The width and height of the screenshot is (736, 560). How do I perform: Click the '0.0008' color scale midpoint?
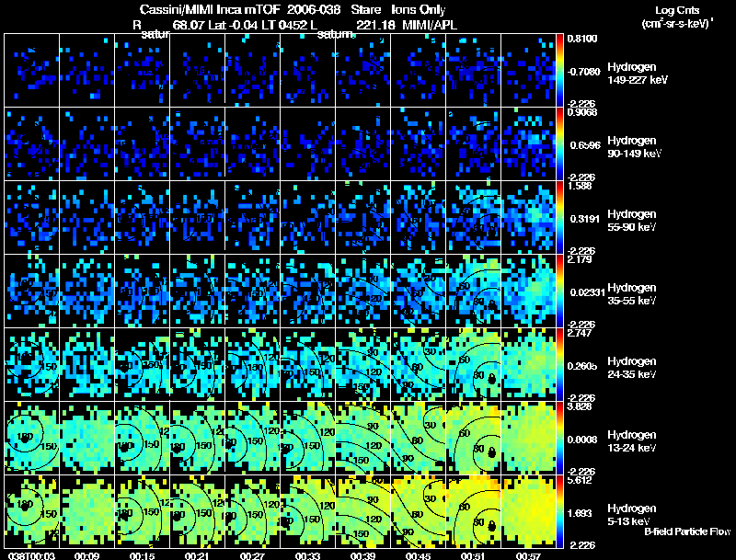click(x=582, y=440)
